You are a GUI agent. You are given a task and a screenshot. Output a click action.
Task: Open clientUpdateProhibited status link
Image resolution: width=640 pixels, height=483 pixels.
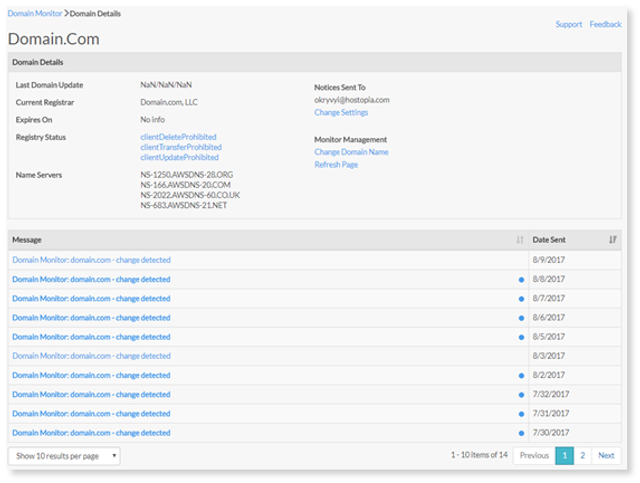click(179, 157)
